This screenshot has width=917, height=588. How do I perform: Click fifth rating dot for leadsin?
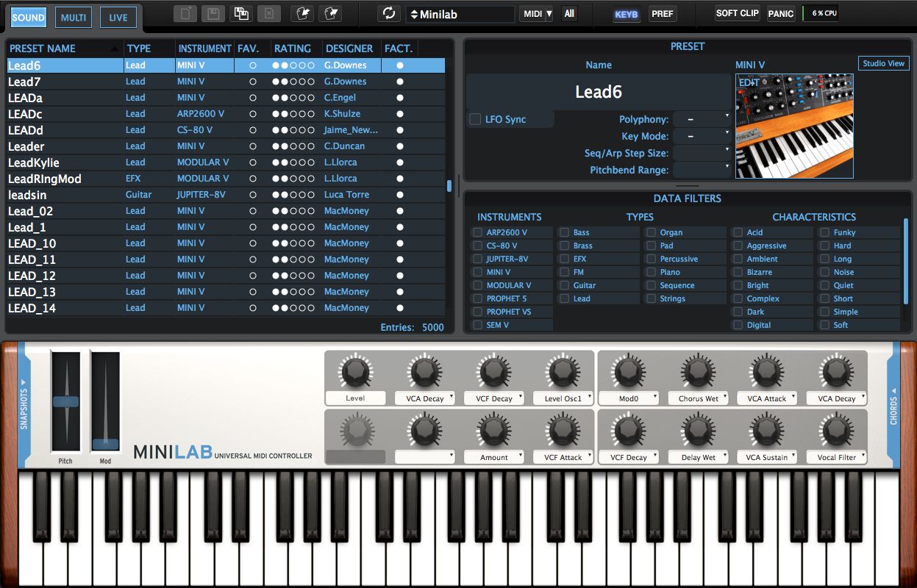click(311, 195)
